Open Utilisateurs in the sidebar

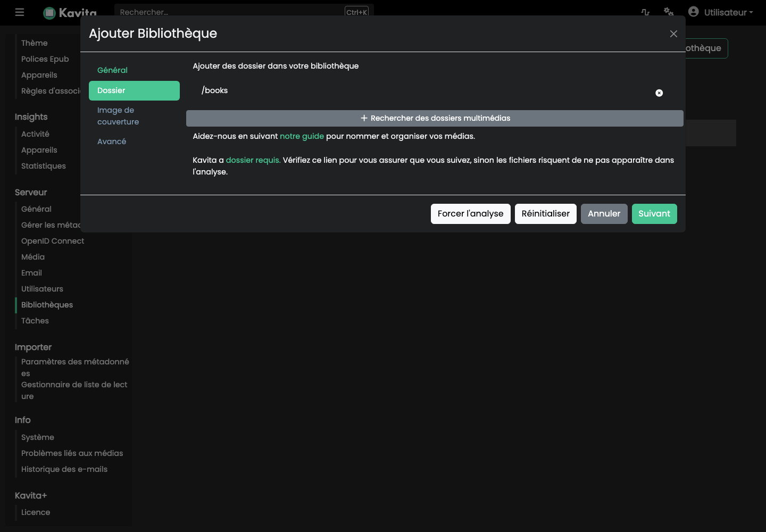tap(42, 289)
